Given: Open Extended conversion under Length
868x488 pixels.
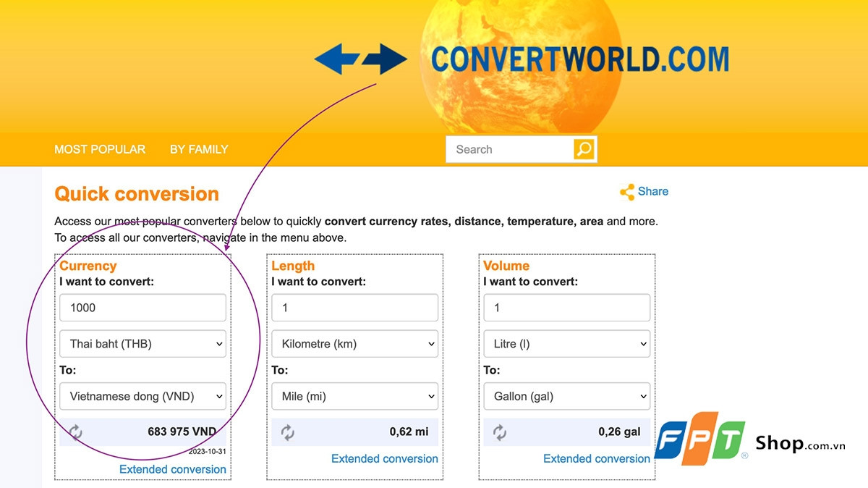Looking at the screenshot, I should 385,458.
